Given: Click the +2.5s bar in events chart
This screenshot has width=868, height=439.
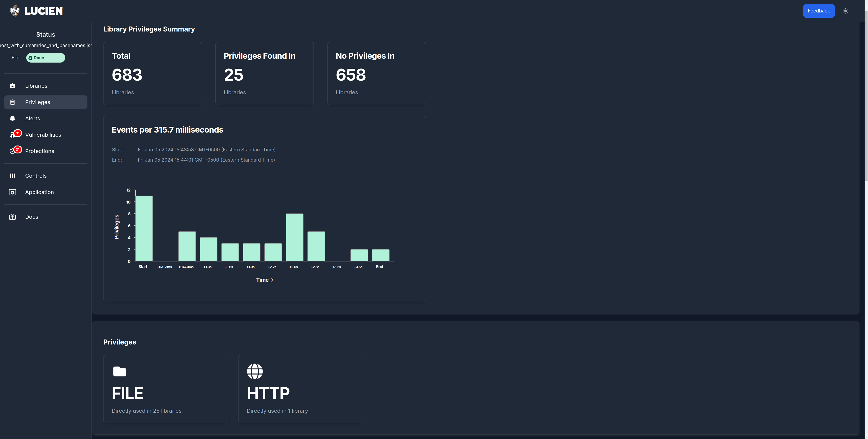Looking at the screenshot, I should (x=294, y=237).
